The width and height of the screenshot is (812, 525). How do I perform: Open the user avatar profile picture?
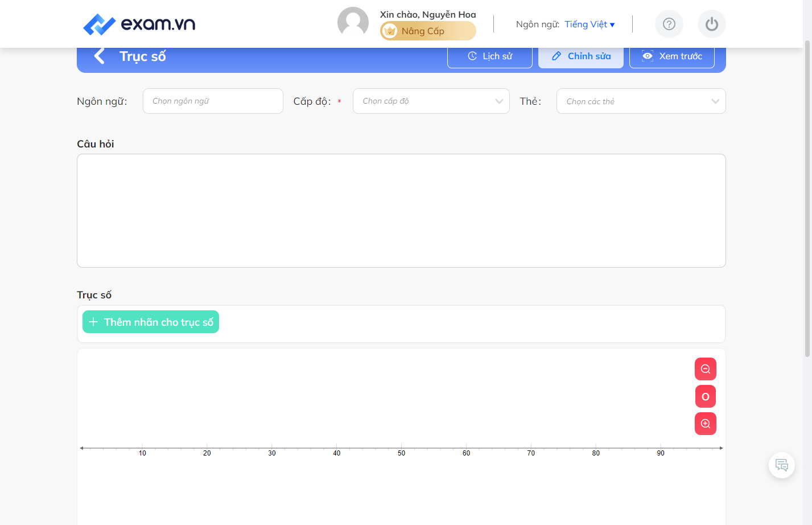pyautogui.click(x=353, y=23)
